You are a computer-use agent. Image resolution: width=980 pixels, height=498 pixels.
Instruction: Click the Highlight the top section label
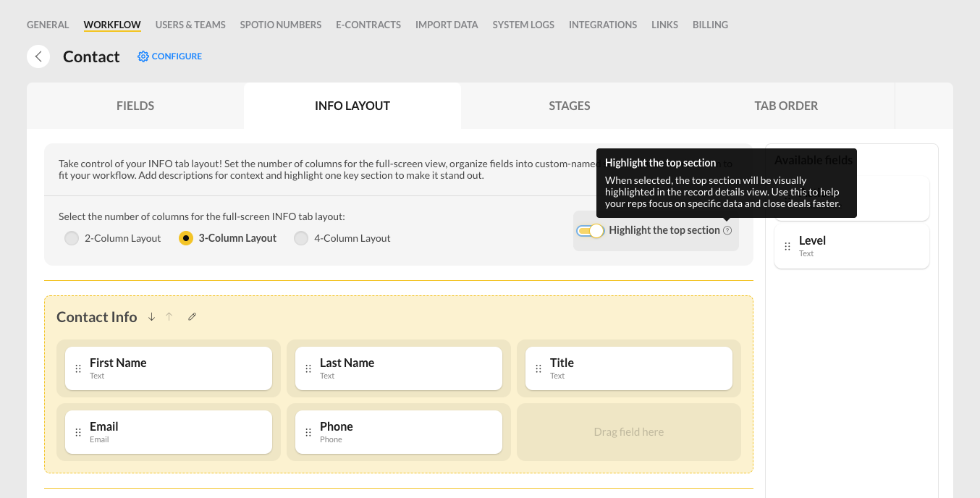tap(664, 230)
